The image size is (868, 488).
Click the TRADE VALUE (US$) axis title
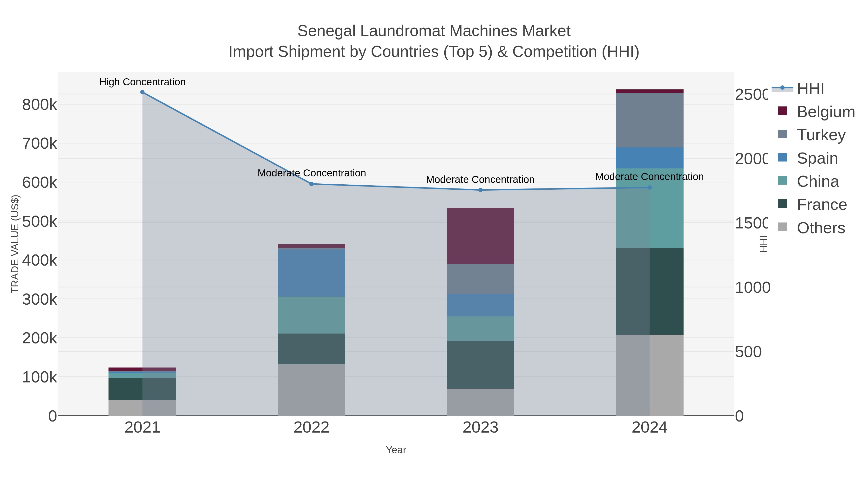[x=15, y=244]
